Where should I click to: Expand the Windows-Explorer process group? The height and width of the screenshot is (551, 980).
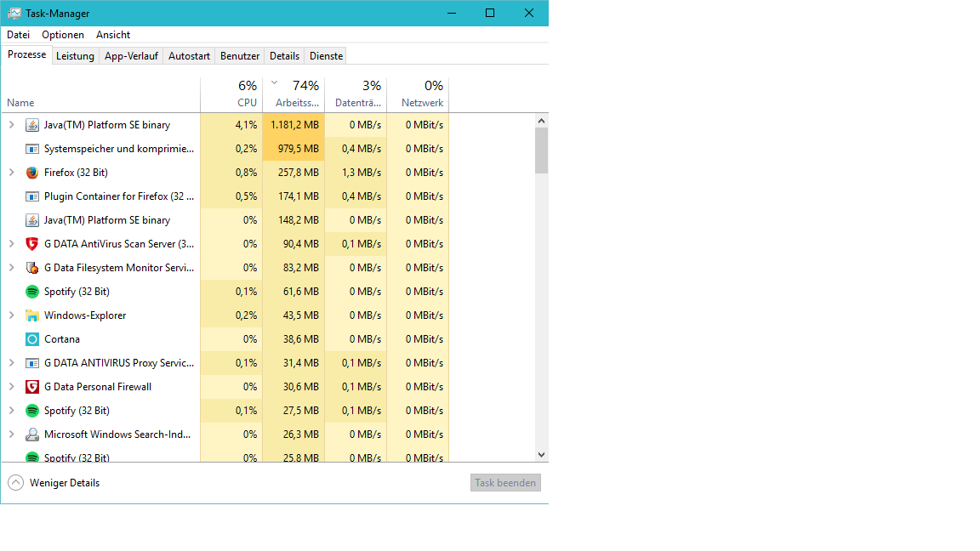coord(11,315)
